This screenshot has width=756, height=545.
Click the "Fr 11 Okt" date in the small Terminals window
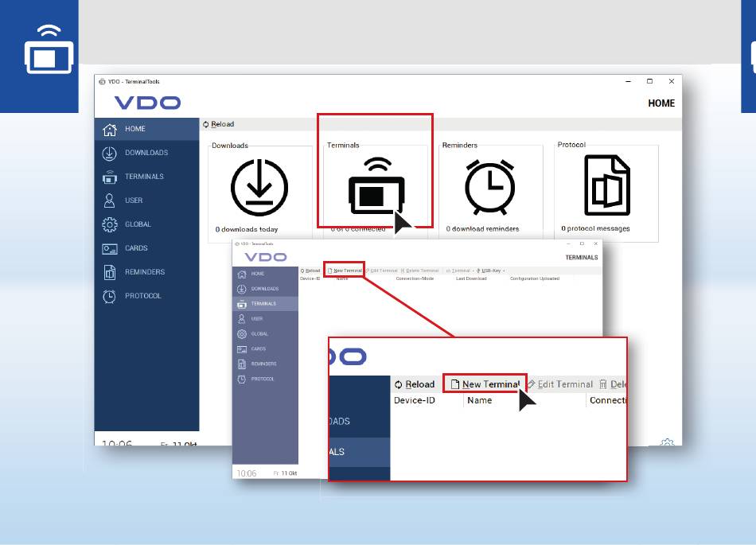[285, 473]
